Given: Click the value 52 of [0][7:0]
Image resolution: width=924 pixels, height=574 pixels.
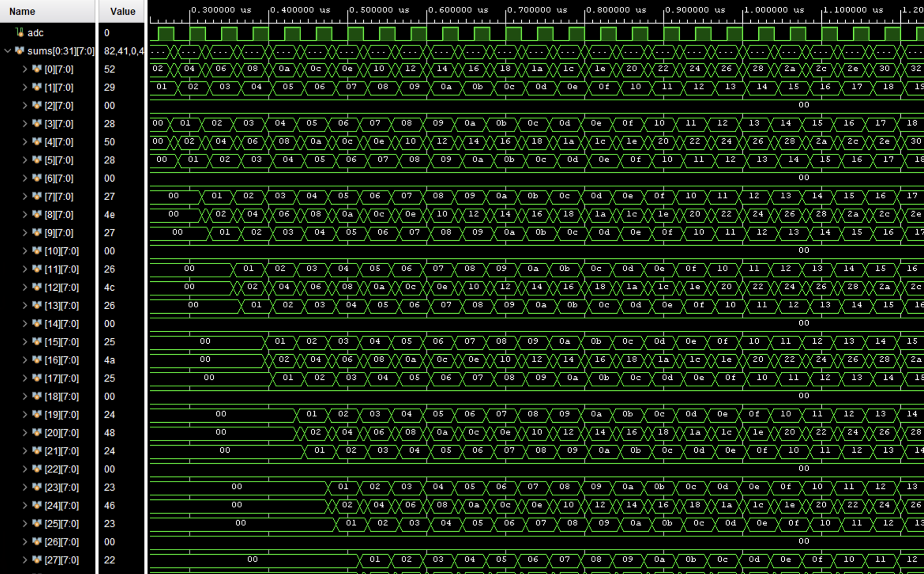Looking at the screenshot, I should [x=109, y=69].
